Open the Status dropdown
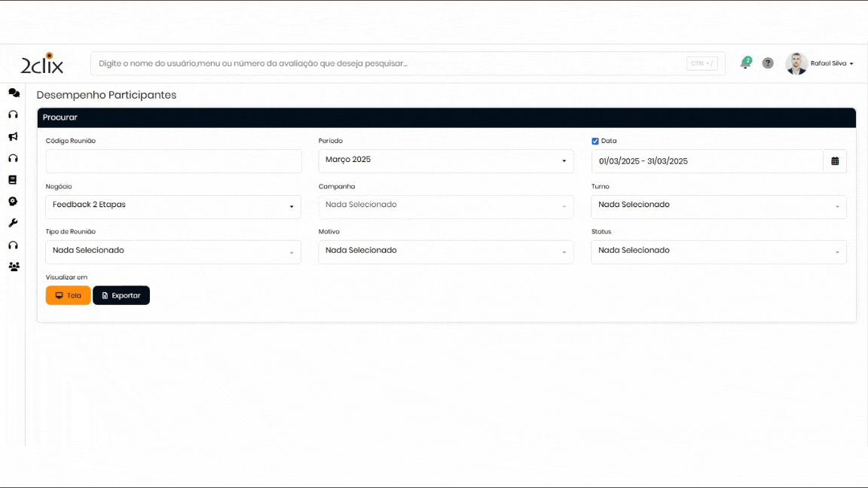The height and width of the screenshot is (488, 868). [x=718, y=252]
